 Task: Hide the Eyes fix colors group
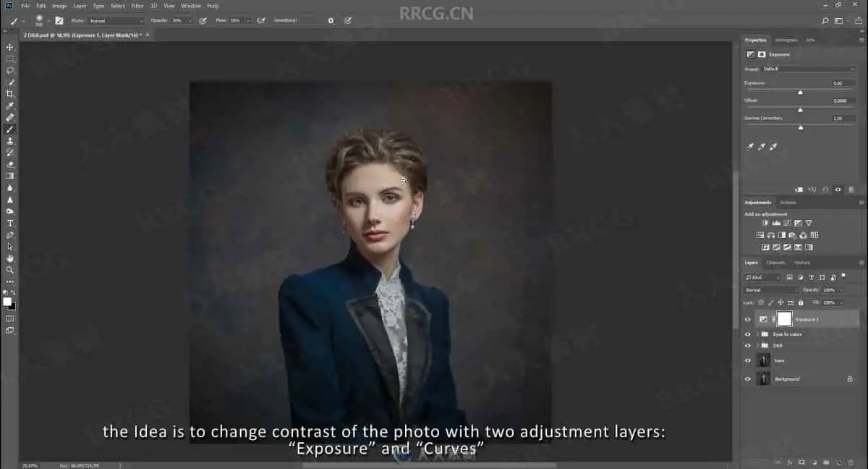748,334
